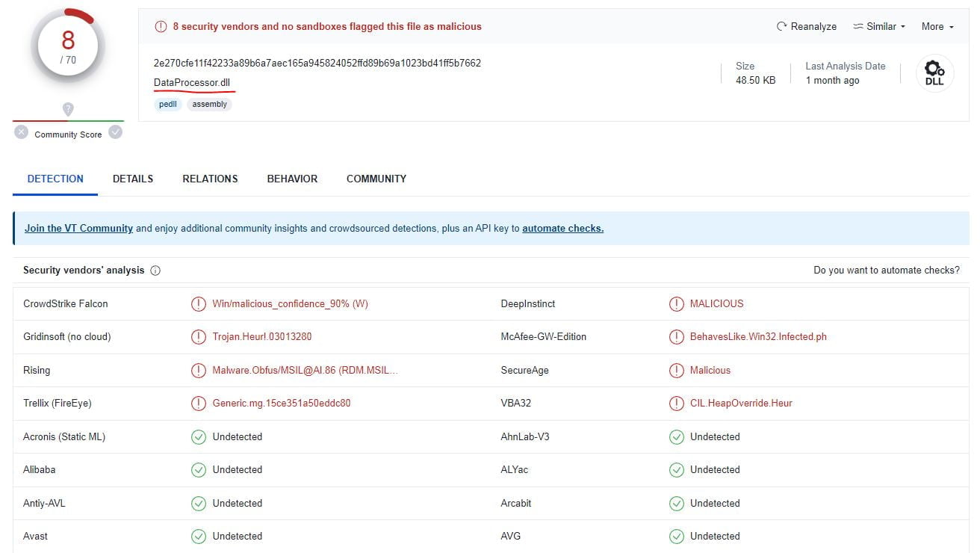Click the red alert icon for VBA32 detection
The width and height of the screenshot is (980, 553).
coord(676,404)
